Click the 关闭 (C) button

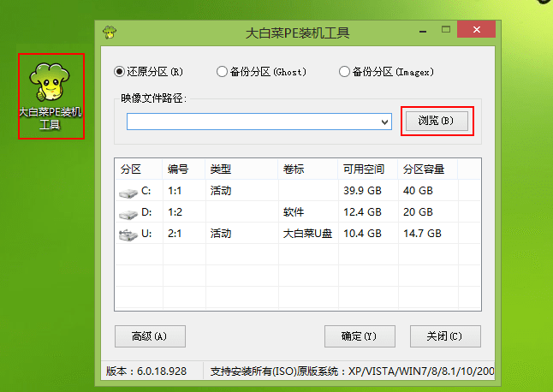[445, 336]
